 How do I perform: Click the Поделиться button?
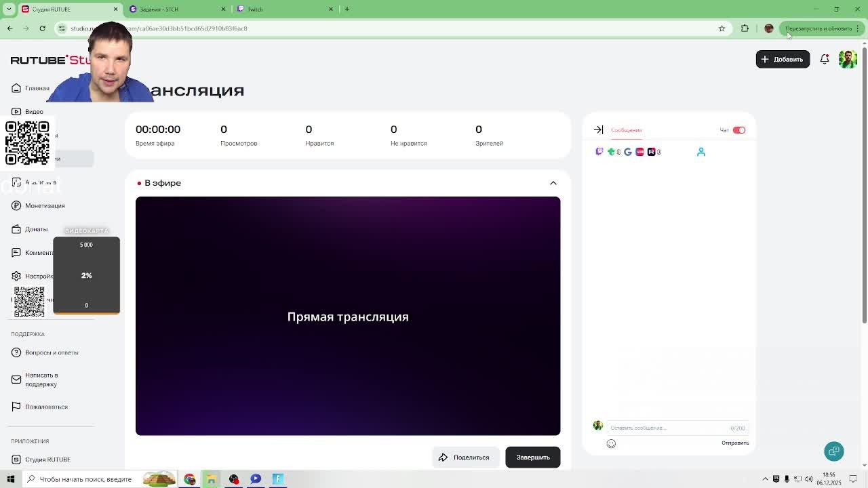pyautogui.click(x=465, y=457)
